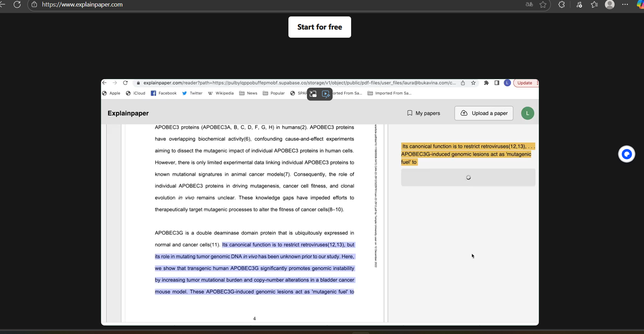The height and width of the screenshot is (334, 644).
Task: Click the green L account avatar in Explainpaper
Action: coord(528,113)
